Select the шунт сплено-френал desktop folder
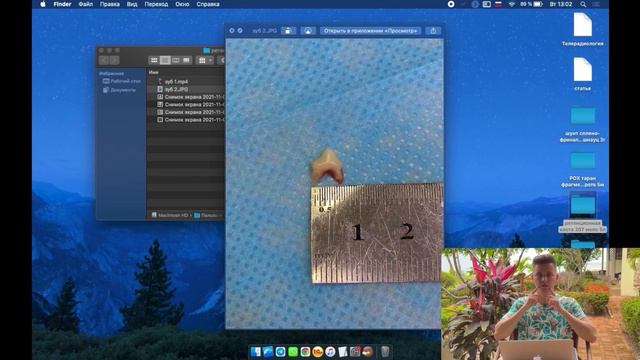640x360 pixels. pos(582,124)
